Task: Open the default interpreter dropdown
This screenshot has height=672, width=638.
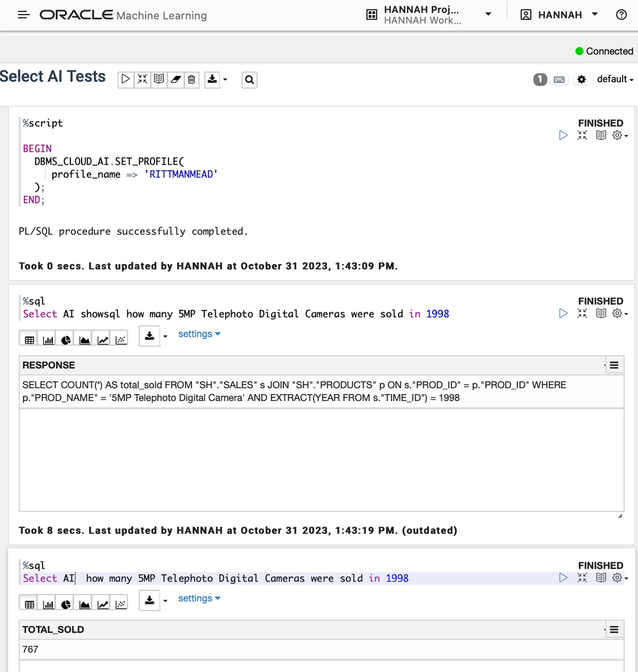Action: point(614,79)
